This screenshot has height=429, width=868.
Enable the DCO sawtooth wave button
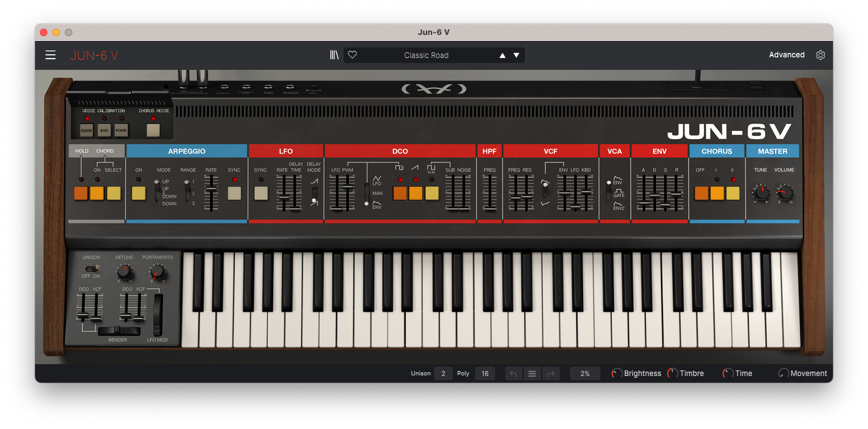coord(416,193)
